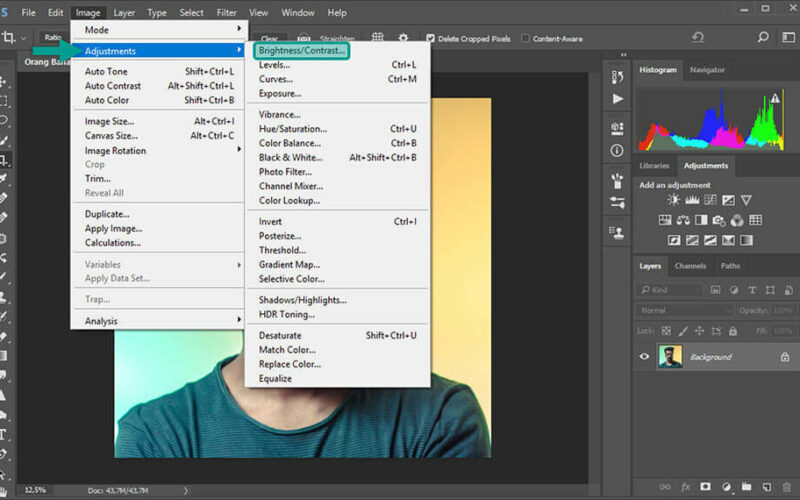Choose Shadows/Highlights from the submenu
The height and width of the screenshot is (500, 800).
(337, 300)
